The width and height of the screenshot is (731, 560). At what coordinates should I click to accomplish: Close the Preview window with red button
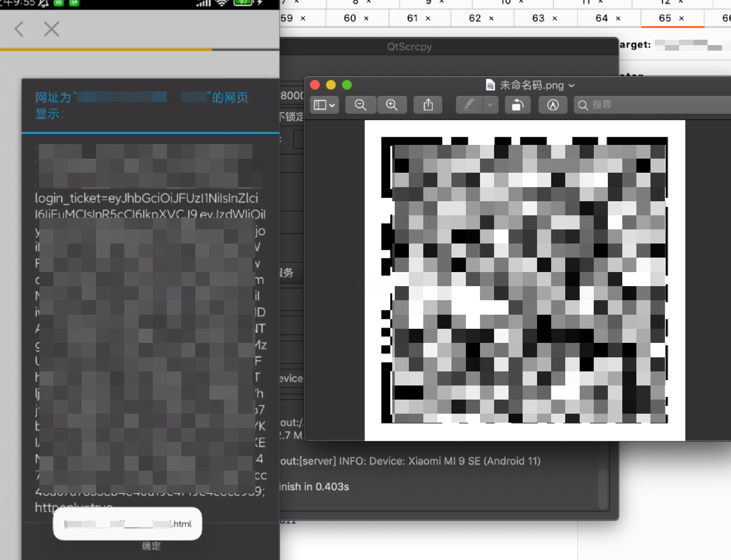click(315, 85)
